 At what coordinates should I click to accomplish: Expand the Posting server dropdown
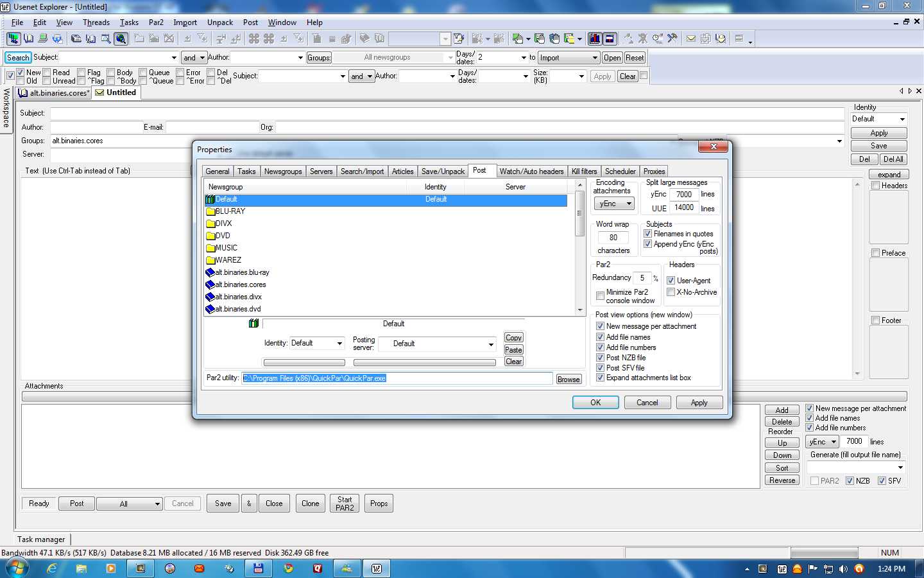click(x=491, y=344)
